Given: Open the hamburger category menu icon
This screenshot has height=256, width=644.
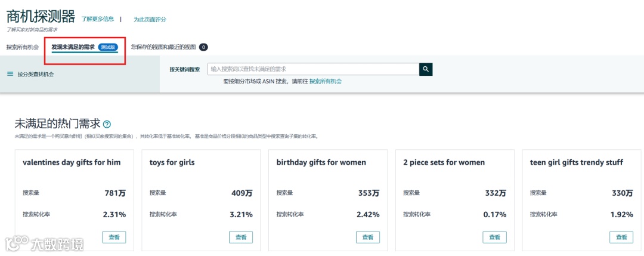Looking at the screenshot, I should tap(10, 74).
